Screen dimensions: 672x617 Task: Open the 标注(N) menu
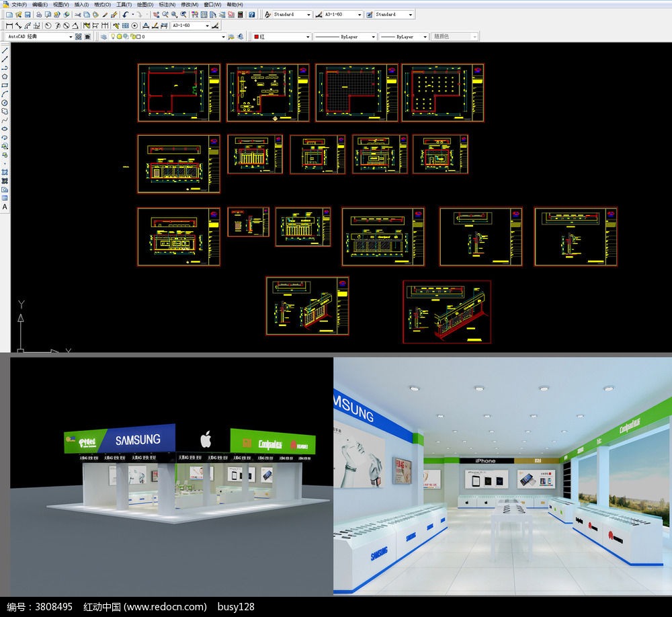tap(167, 4)
